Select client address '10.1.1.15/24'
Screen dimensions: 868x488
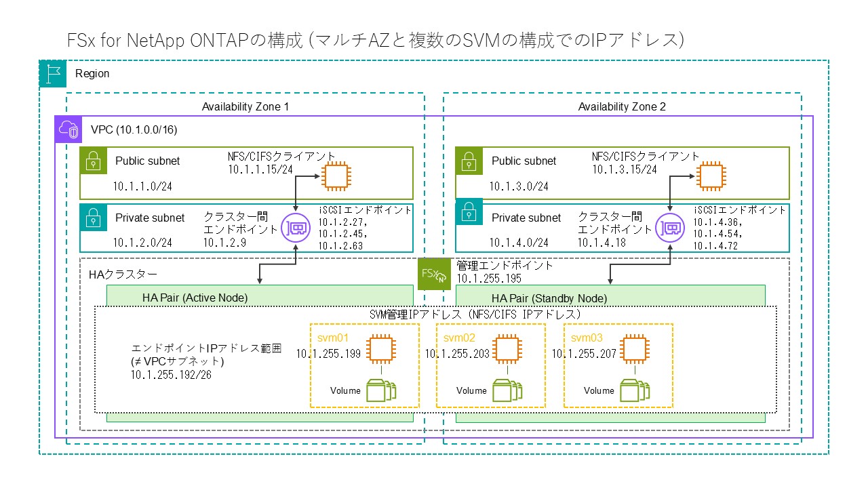(261, 169)
